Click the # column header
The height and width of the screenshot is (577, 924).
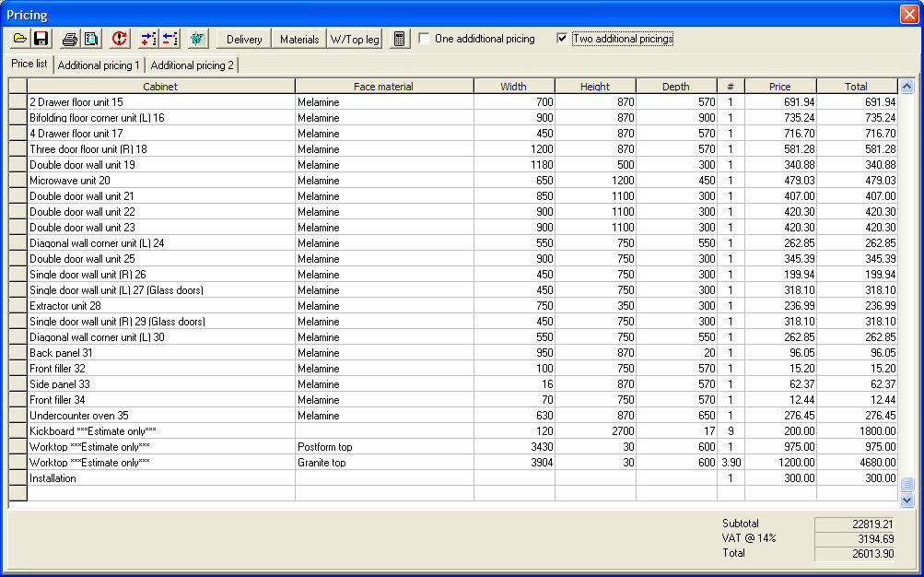(x=731, y=87)
